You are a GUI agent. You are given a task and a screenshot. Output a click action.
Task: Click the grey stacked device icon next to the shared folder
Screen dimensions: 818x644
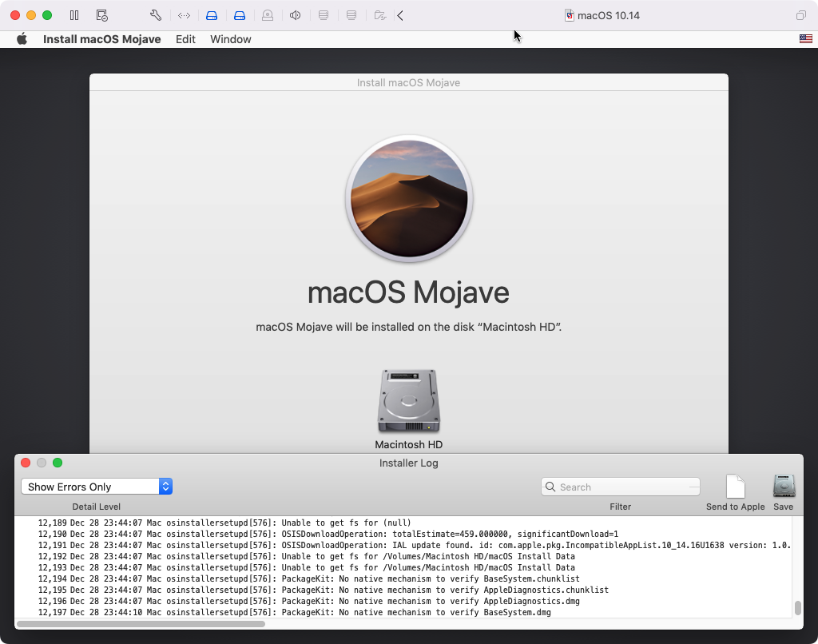click(x=351, y=15)
